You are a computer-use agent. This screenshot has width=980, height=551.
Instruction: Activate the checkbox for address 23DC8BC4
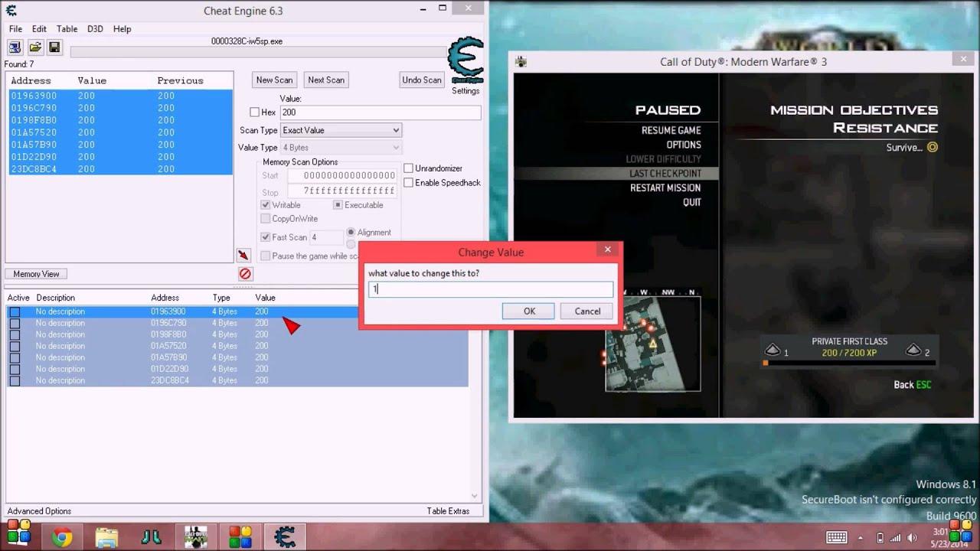point(15,380)
